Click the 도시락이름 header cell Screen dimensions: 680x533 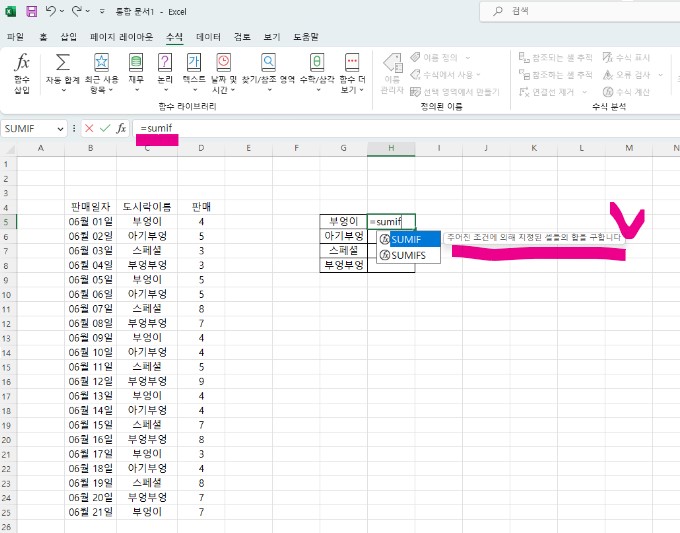[147, 207]
